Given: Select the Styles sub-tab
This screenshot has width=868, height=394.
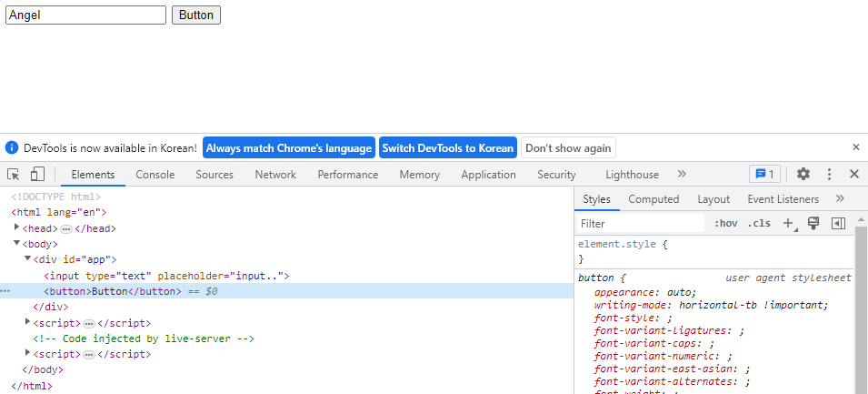Looking at the screenshot, I should pos(597,199).
